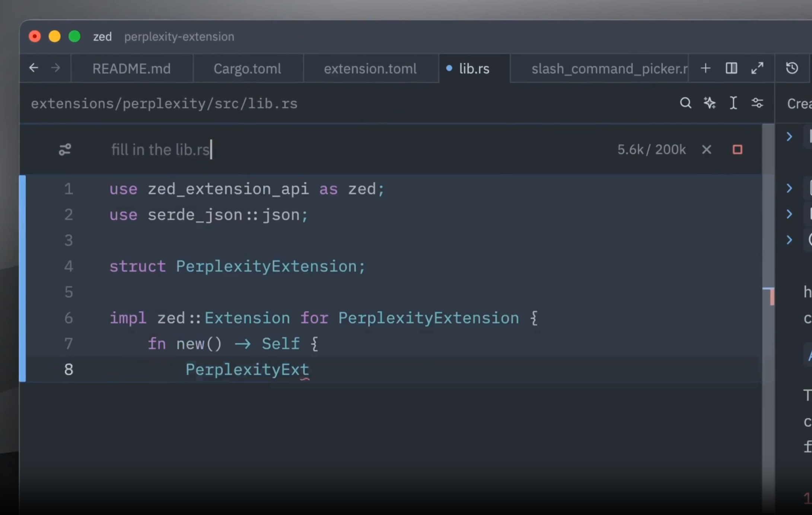Click the back navigation arrow
This screenshot has height=515, width=812.
[x=34, y=68]
